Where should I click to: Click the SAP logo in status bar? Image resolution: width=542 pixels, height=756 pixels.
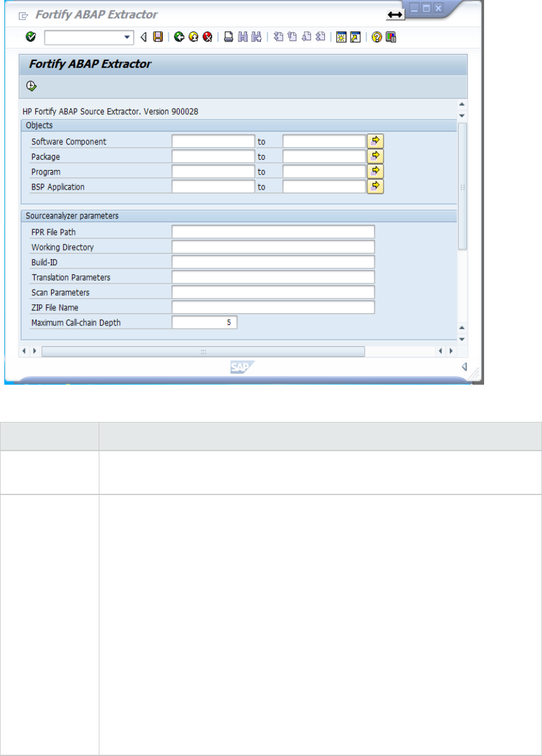(x=241, y=367)
